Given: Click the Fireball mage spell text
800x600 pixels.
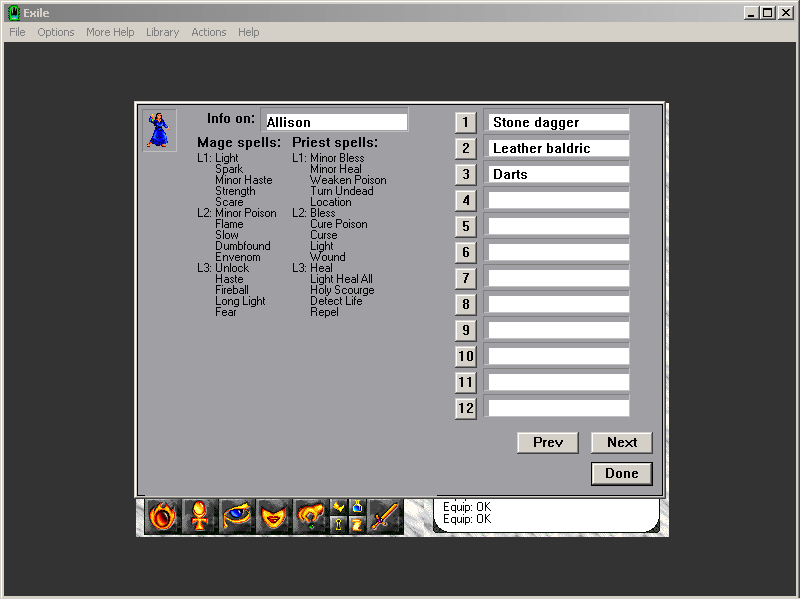Looking at the screenshot, I should [232, 290].
